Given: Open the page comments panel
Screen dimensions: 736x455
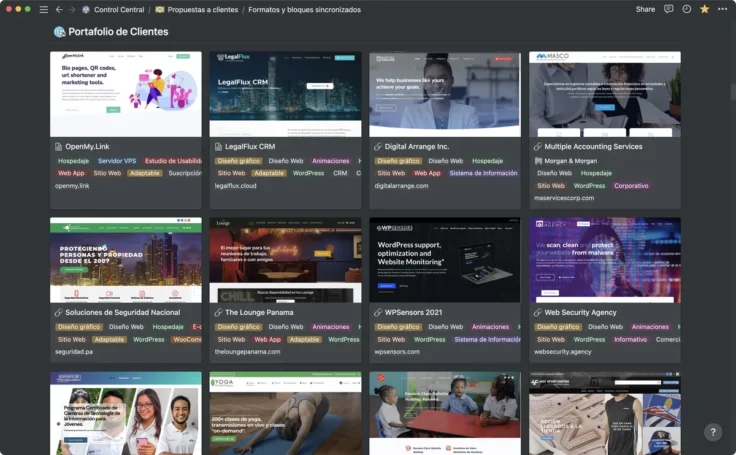Looking at the screenshot, I should coord(669,9).
